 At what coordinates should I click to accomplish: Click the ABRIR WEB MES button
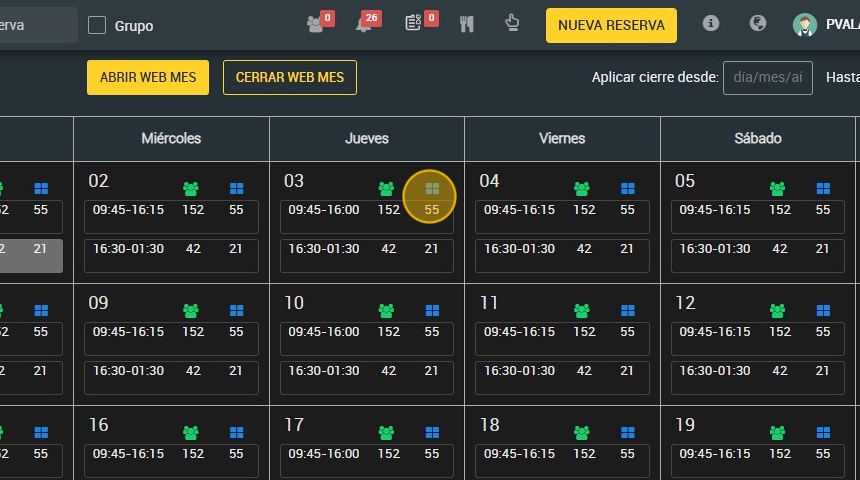click(x=148, y=77)
